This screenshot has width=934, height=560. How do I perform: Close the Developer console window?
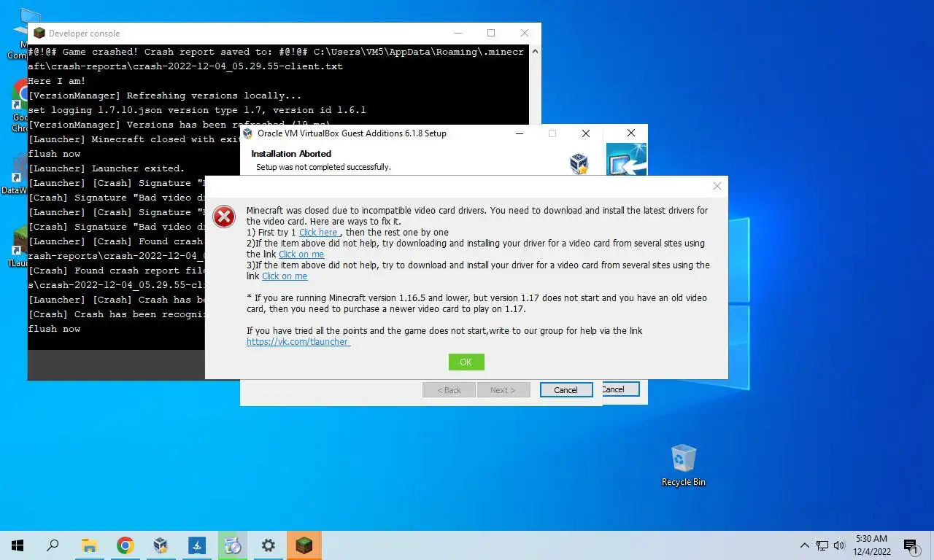click(x=525, y=33)
